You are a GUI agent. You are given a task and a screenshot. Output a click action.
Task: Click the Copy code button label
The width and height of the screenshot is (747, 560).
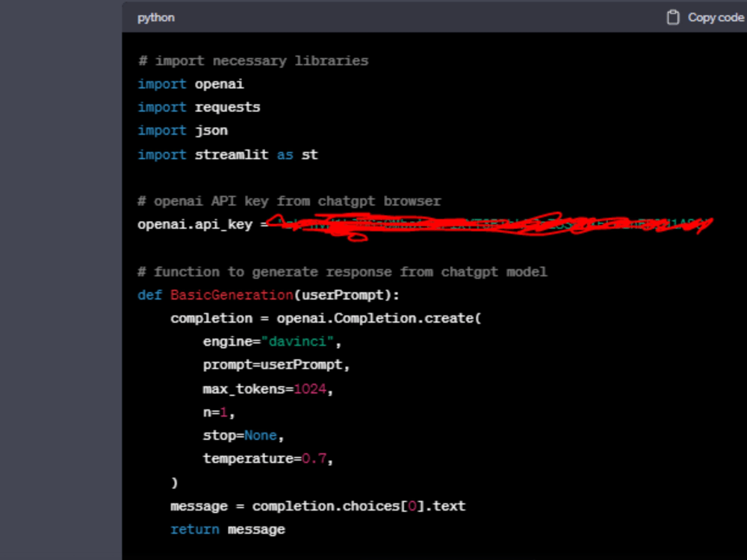tap(716, 18)
